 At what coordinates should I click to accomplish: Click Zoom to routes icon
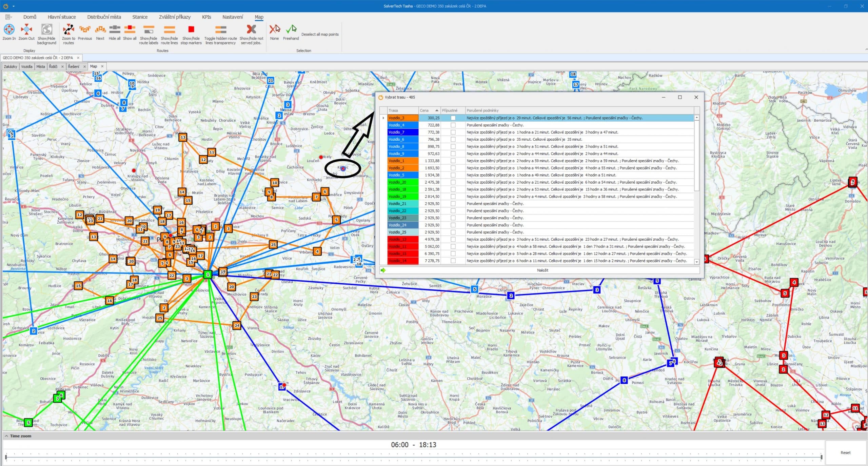[68, 29]
